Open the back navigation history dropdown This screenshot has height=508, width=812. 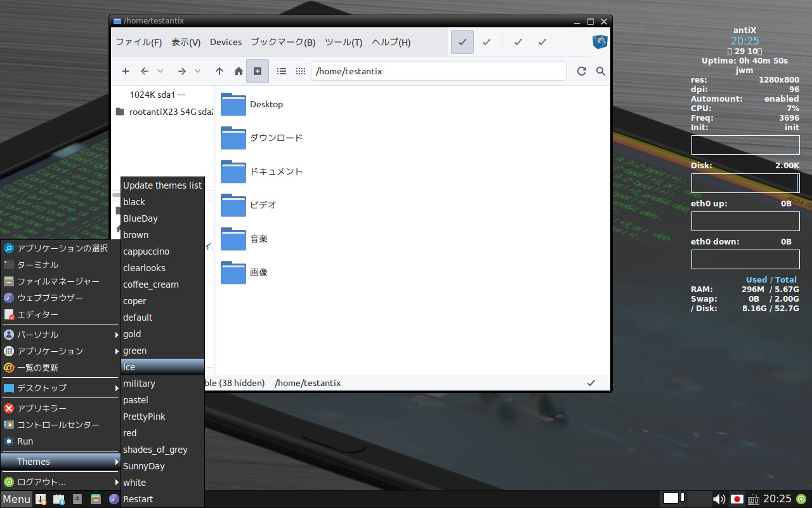[160, 71]
